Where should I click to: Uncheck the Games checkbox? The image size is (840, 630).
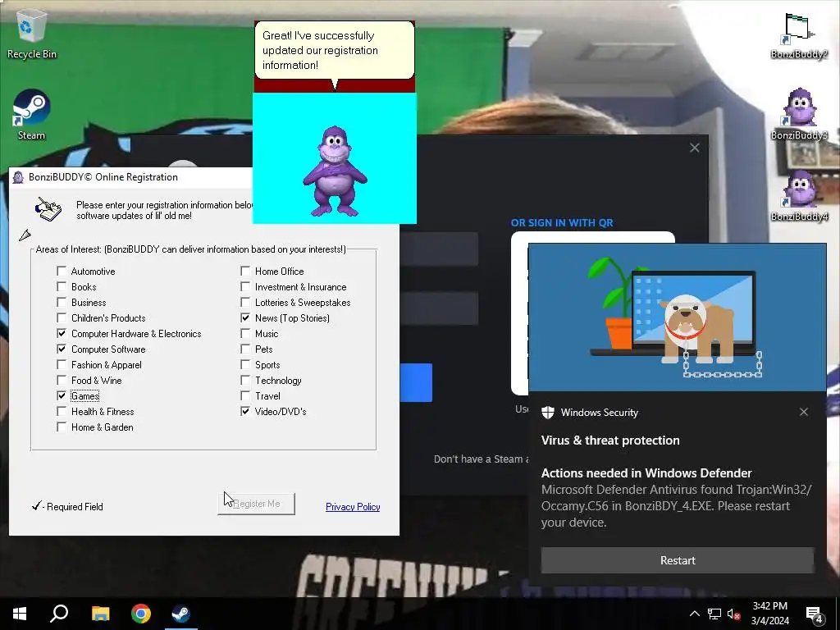point(62,396)
